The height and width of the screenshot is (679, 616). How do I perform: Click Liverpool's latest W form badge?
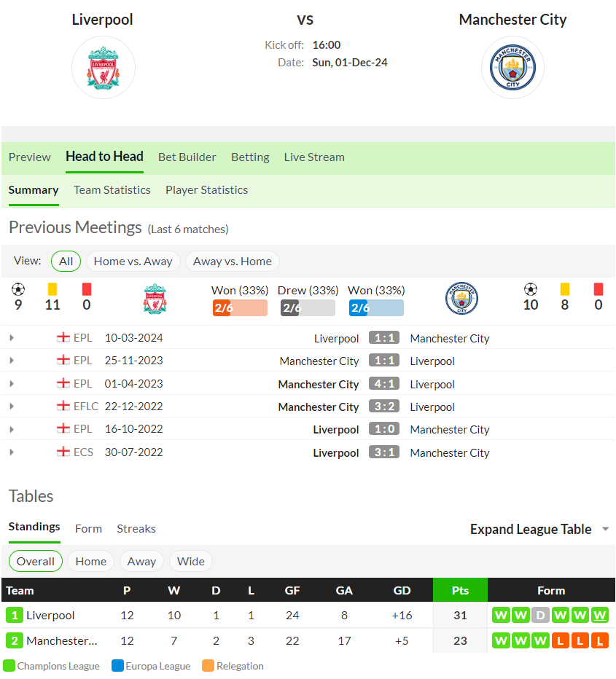(x=599, y=615)
